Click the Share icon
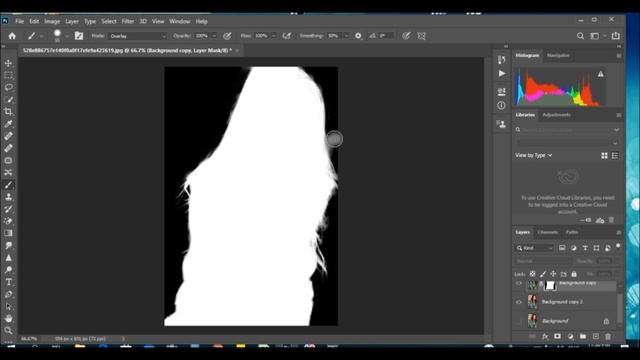640x360 pixels. point(616,36)
